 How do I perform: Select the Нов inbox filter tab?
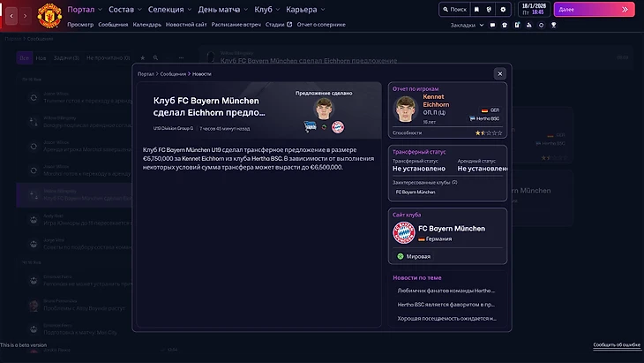(x=41, y=58)
